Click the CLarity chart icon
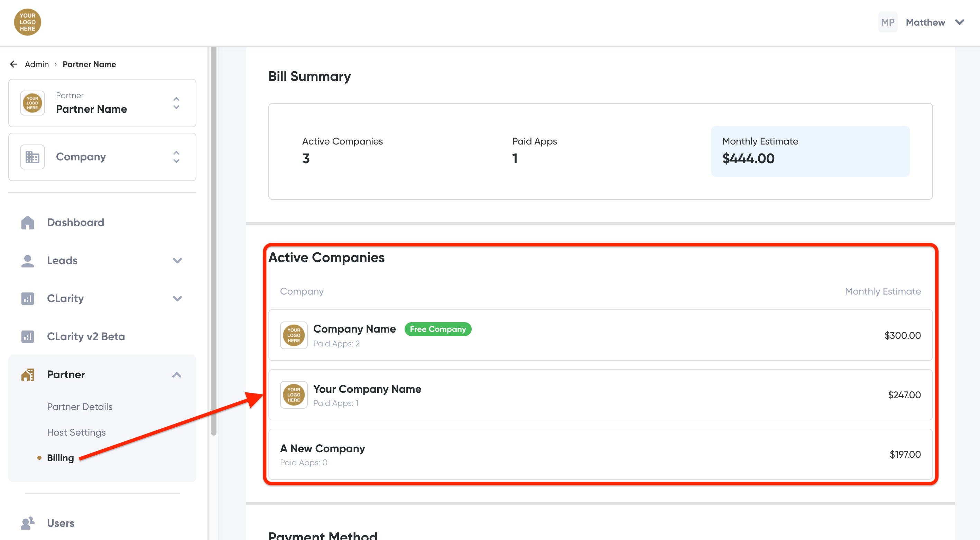Viewport: 980px width, 540px height. point(27,299)
